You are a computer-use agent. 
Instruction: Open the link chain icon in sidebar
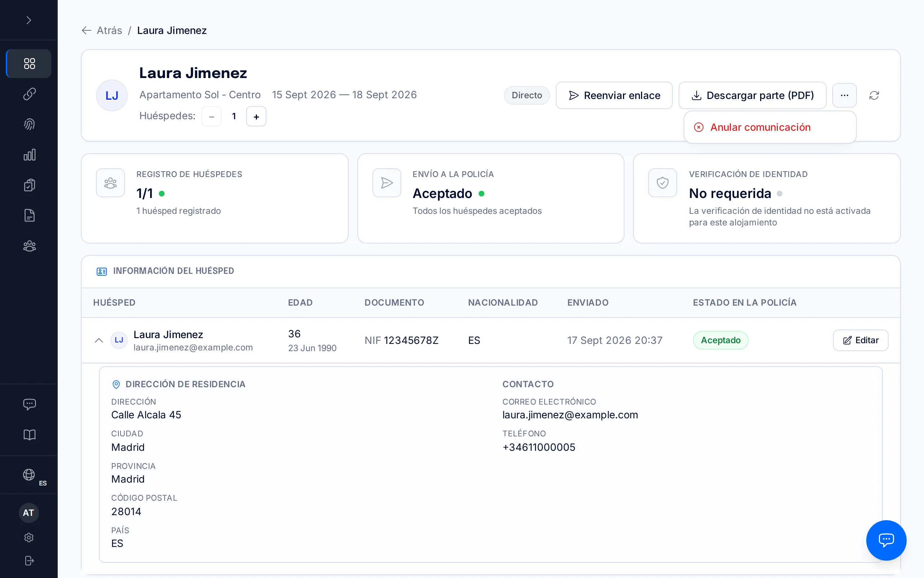click(29, 94)
